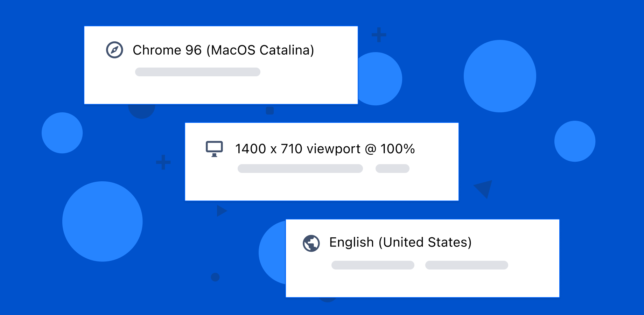Click right gray bar under English text

pyautogui.click(x=467, y=265)
